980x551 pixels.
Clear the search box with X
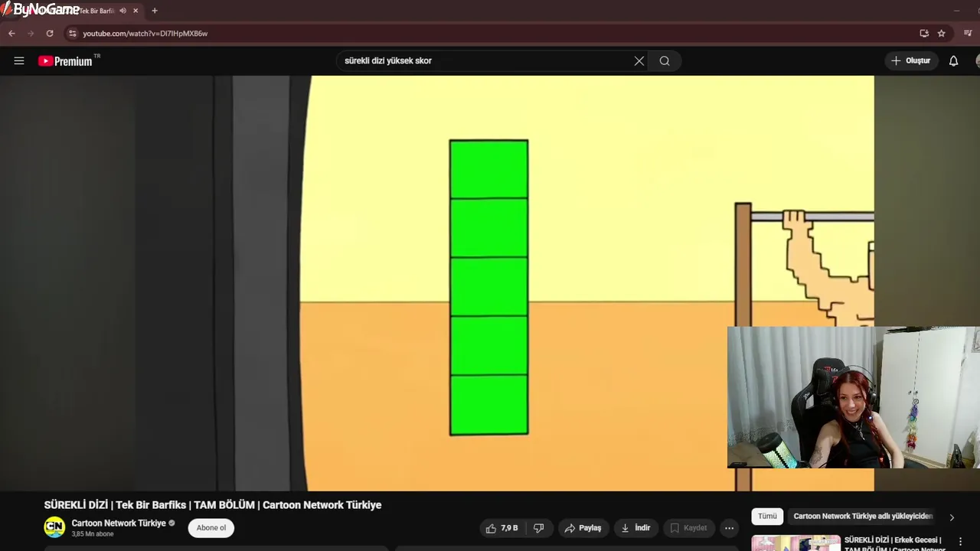tap(639, 60)
